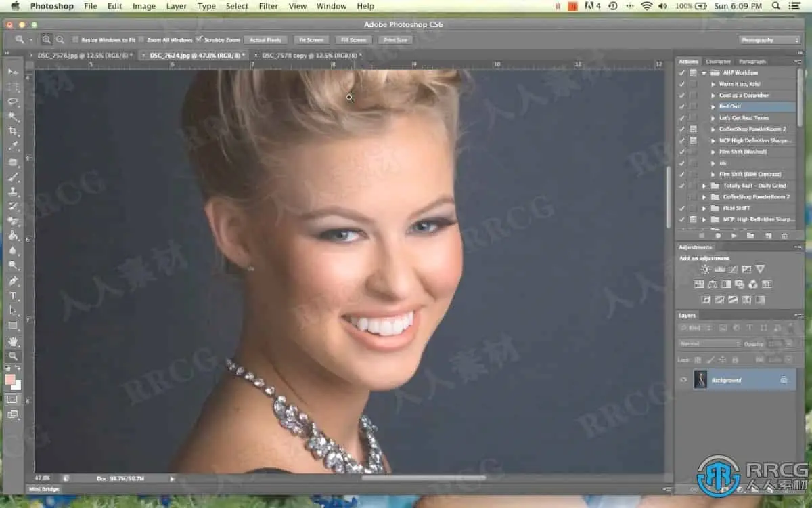The width and height of the screenshot is (812, 508).
Task: Switch to the Character panel tab
Action: (717, 61)
